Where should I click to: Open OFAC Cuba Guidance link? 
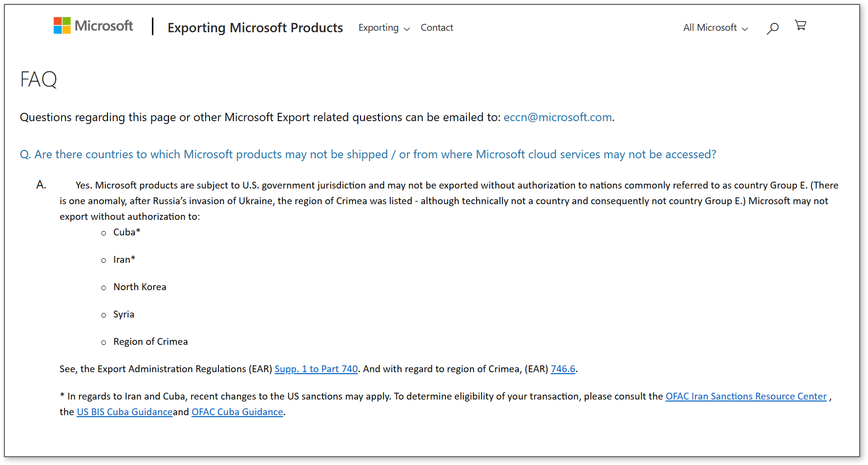(237, 412)
